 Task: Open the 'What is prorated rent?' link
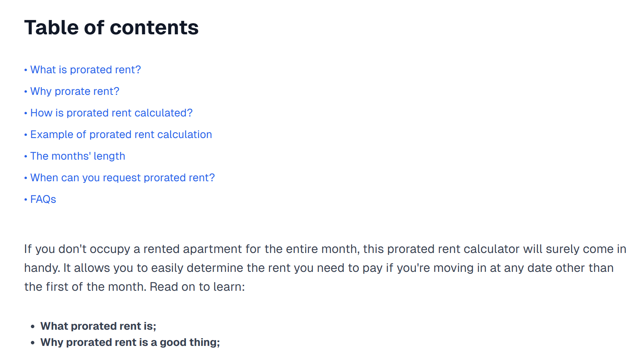click(x=85, y=70)
